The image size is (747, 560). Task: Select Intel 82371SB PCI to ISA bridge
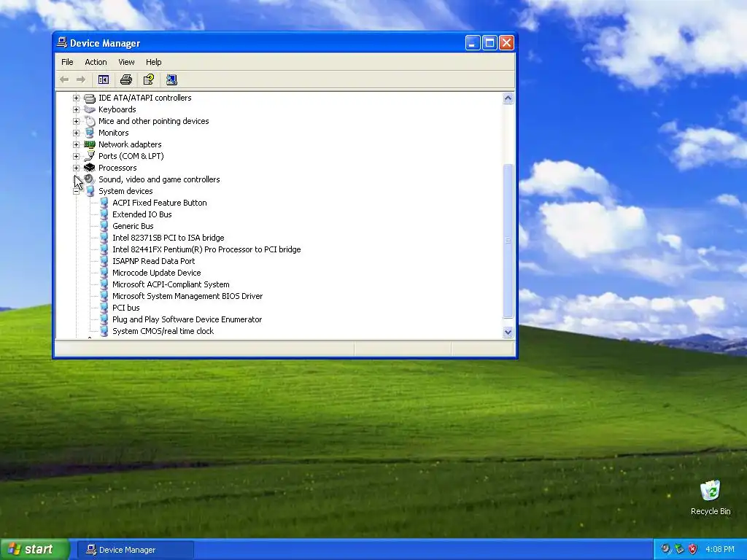pyautogui.click(x=169, y=238)
